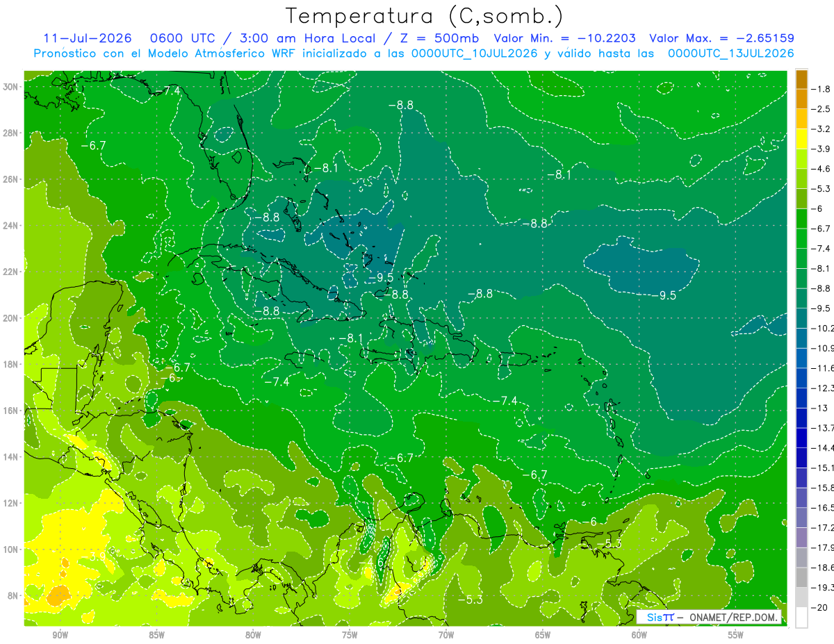Click the '30N' latitude axis label
The width and height of the screenshot is (834, 644).
(11, 87)
